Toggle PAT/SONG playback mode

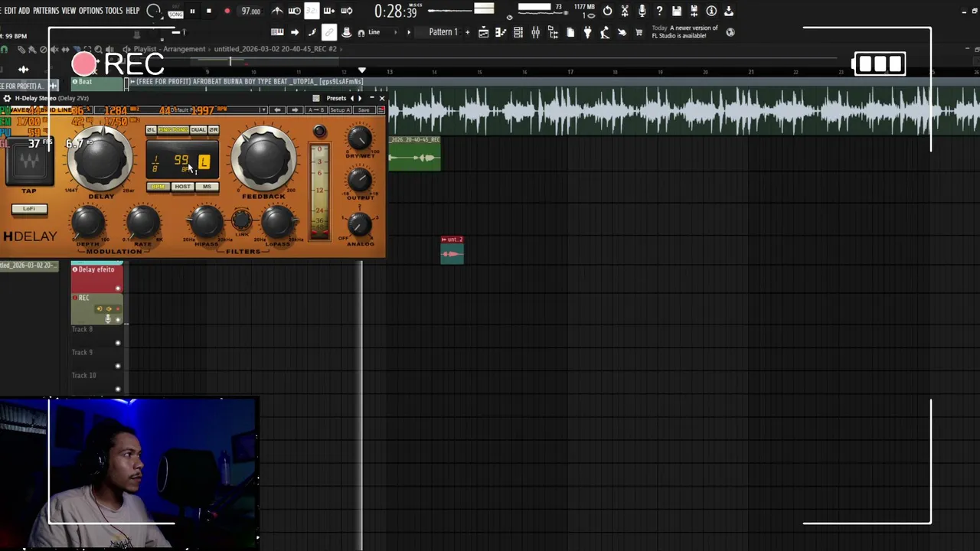(x=175, y=11)
